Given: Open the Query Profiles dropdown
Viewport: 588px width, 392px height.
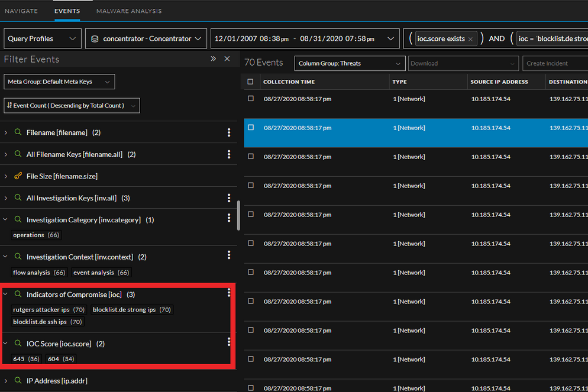Looking at the screenshot, I should [x=42, y=39].
